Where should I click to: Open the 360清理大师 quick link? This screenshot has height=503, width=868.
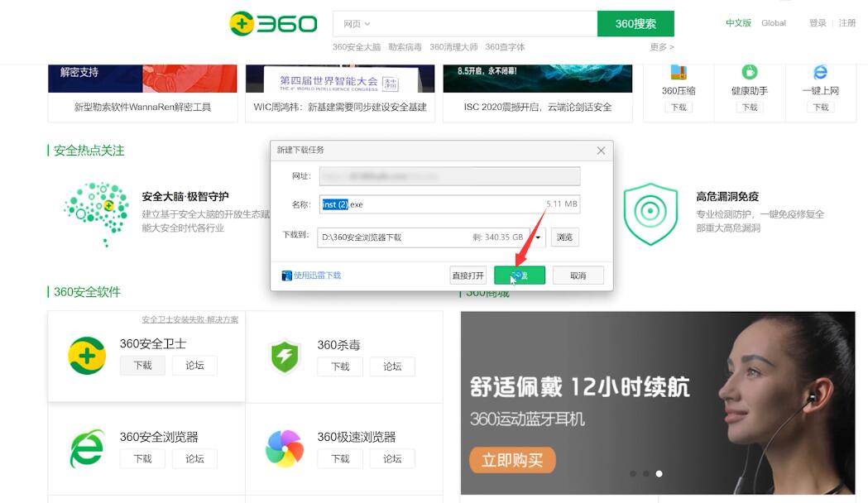coord(453,47)
